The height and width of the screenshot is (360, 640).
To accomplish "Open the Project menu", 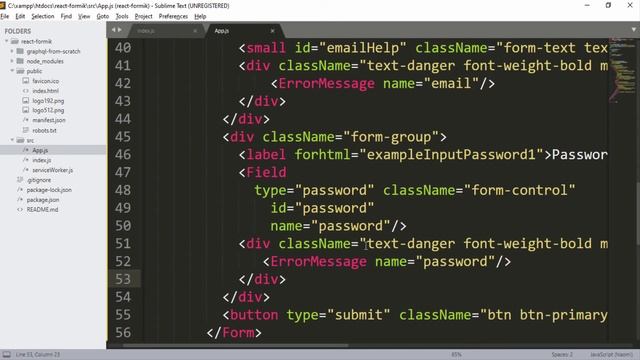I will (x=143, y=16).
